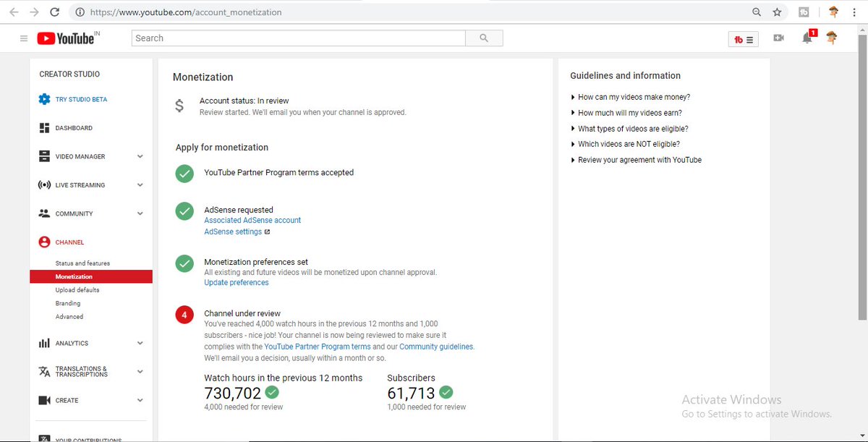Open the Branding submenu item

pyautogui.click(x=68, y=303)
